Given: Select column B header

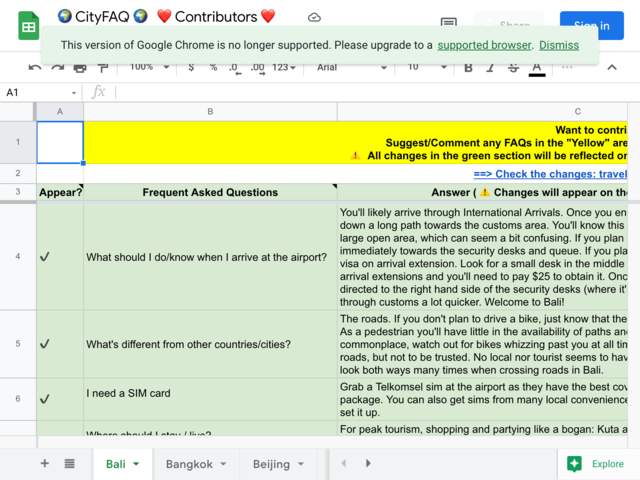Looking at the screenshot, I should [210, 111].
